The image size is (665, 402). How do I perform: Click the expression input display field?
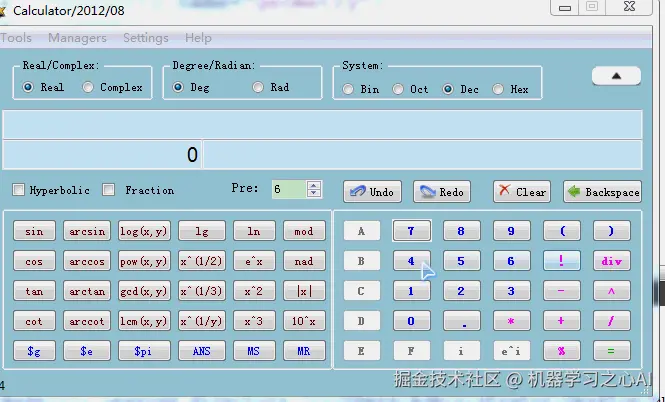(322, 124)
